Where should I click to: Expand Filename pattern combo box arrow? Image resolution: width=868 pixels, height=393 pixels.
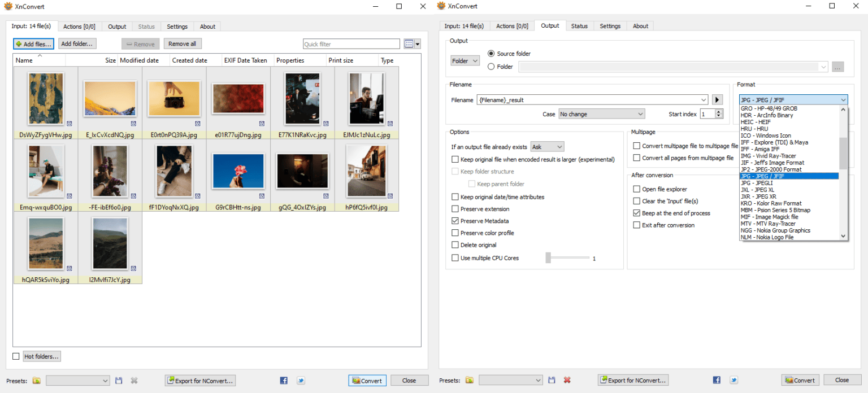pos(703,100)
